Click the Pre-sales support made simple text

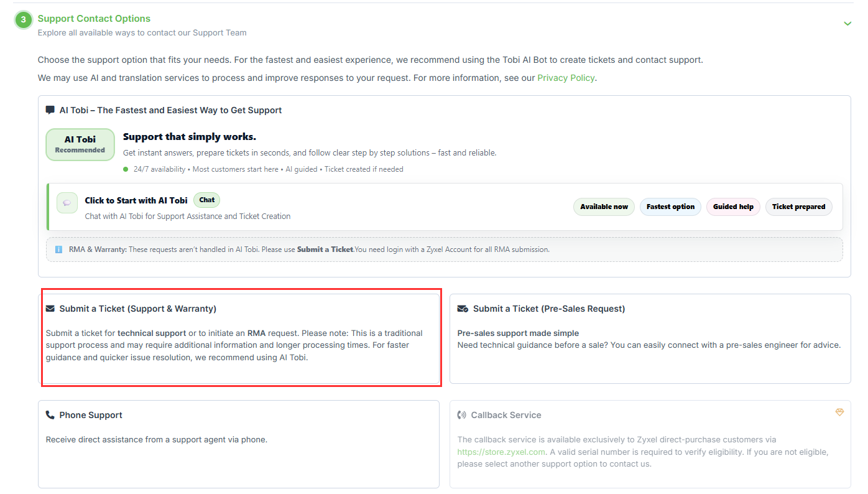(x=518, y=333)
